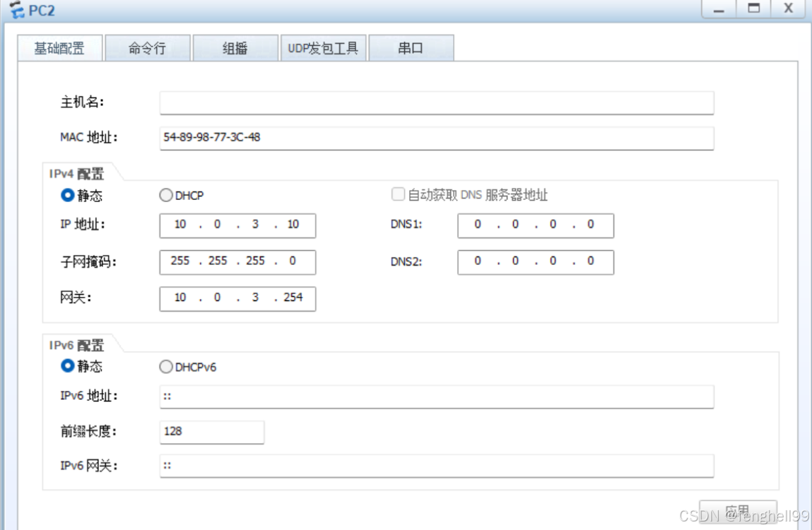Click the PC2 app icon in title bar
The height and width of the screenshot is (530, 812).
click(x=17, y=9)
